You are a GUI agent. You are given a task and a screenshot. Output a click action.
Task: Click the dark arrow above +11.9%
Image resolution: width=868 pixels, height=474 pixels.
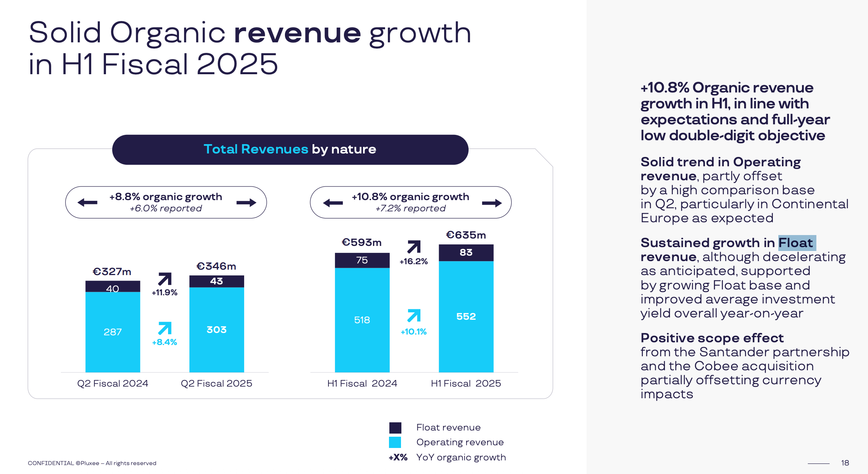pyautogui.click(x=165, y=279)
